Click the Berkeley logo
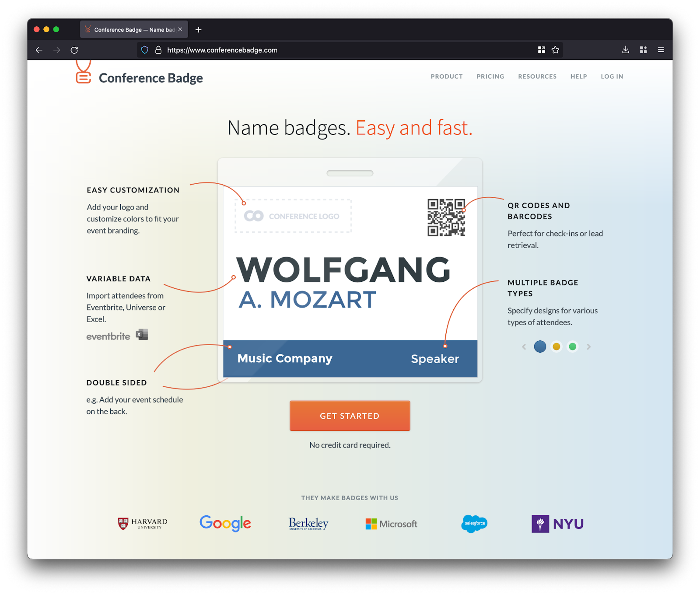 (x=308, y=524)
